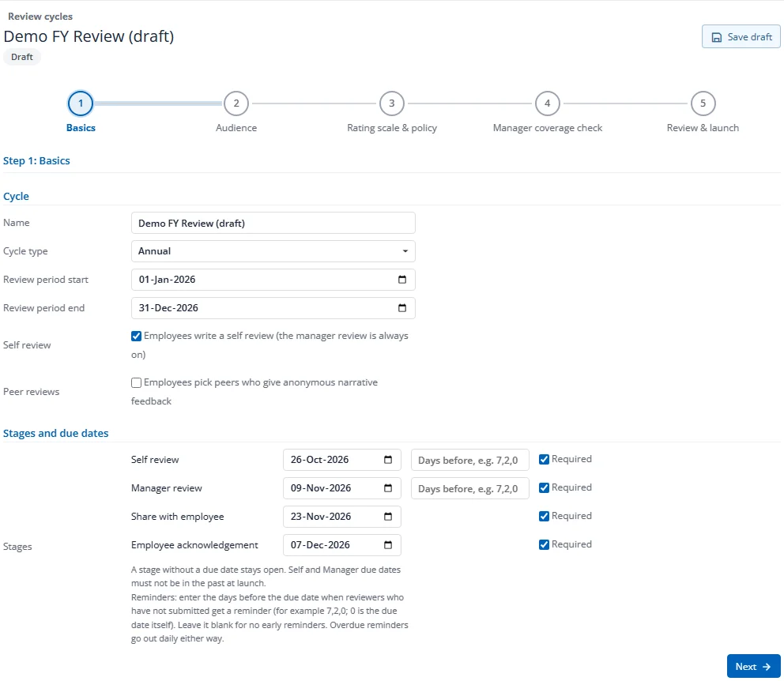
Task: Click the Basics step label
Action: 81,128
